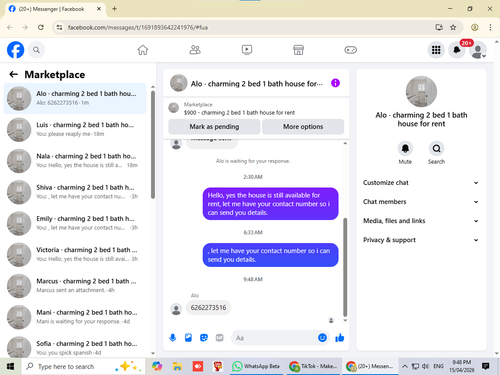Open the Video tab icon
The image size is (500, 375).
(x=247, y=50)
